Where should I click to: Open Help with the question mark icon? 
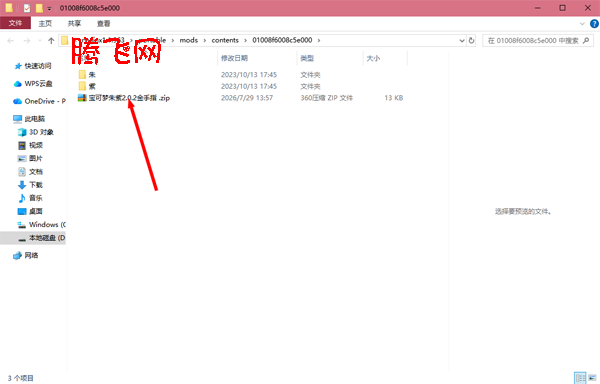[x=594, y=24]
